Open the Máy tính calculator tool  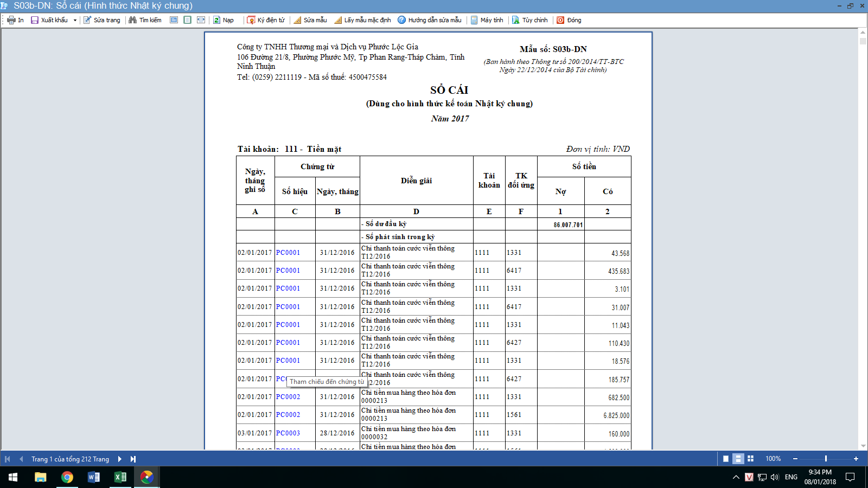487,20
